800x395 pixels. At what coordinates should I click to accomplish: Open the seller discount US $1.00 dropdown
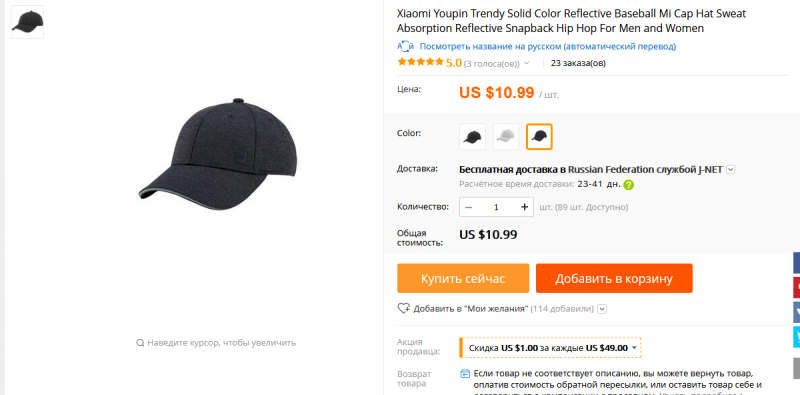click(x=551, y=348)
